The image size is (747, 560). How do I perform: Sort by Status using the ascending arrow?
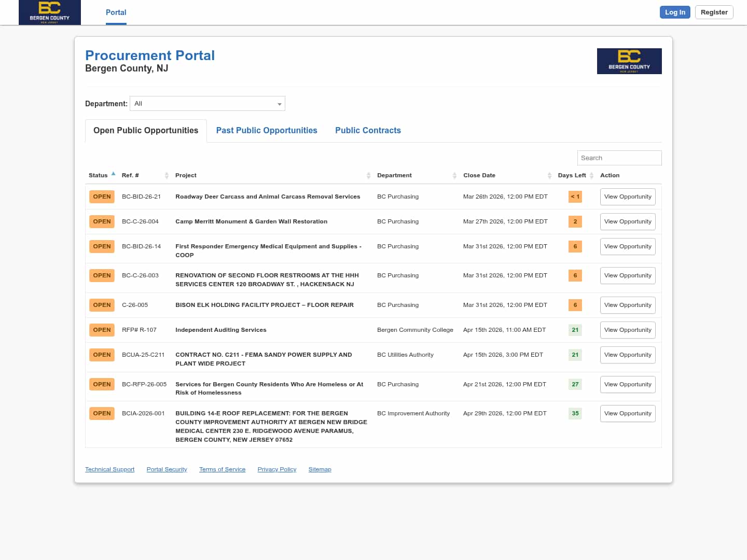[x=113, y=174]
